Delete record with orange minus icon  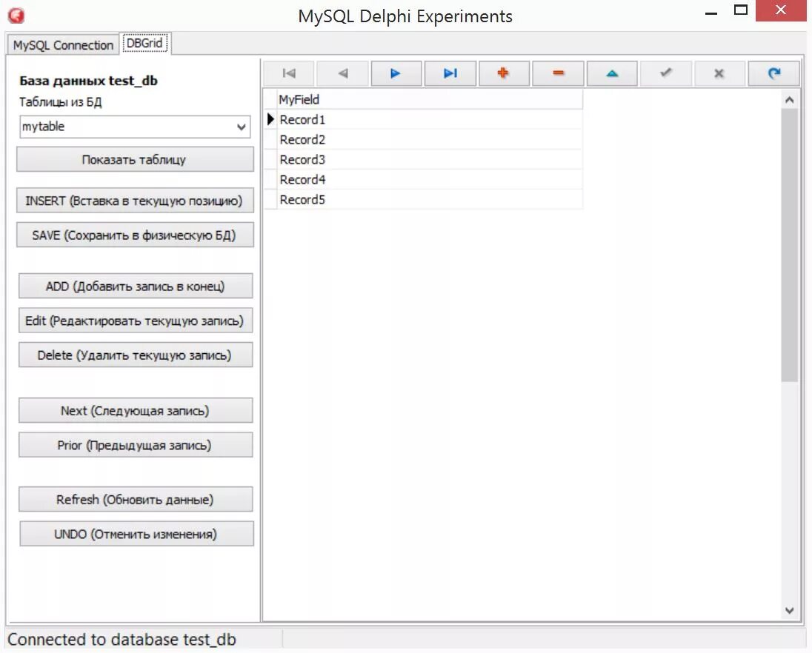pyautogui.click(x=558, y=73)
